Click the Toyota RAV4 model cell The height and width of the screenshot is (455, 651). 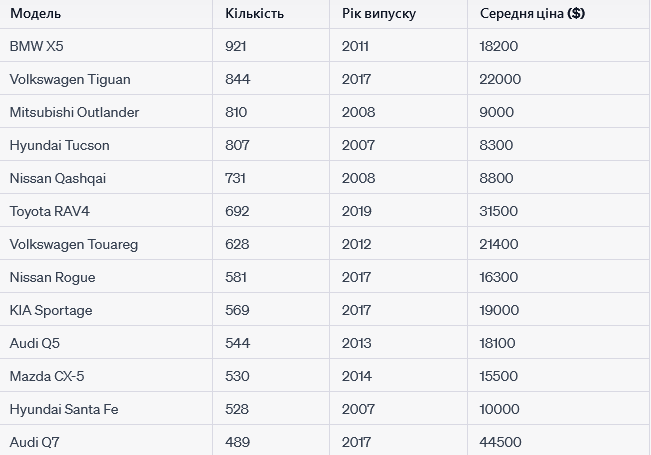pos(50,211)
